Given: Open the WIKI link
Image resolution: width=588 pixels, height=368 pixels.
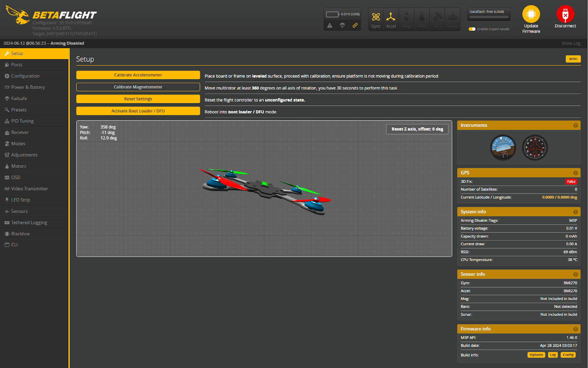Looking at the screenshot, I should pyautogui.click(x=573, y=59).
